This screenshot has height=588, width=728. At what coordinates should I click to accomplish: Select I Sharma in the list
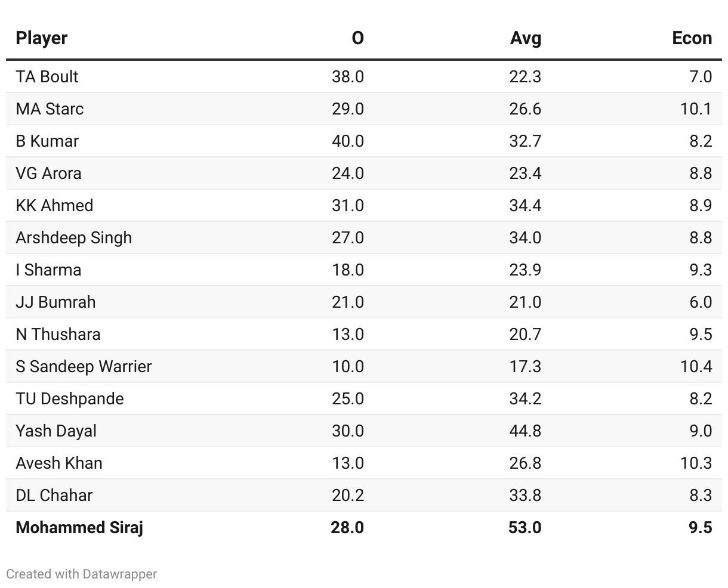tap(48, 270)
